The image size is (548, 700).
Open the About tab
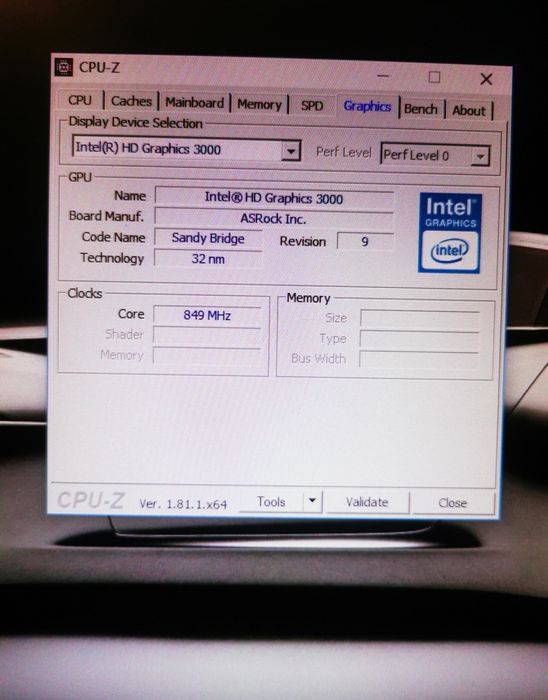coord(469,110)
